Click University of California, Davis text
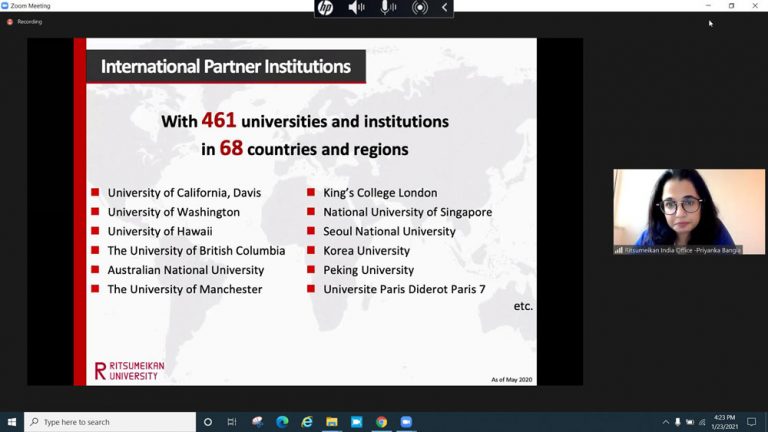Viewport: 768px width, 432px height. coord(184,192)
